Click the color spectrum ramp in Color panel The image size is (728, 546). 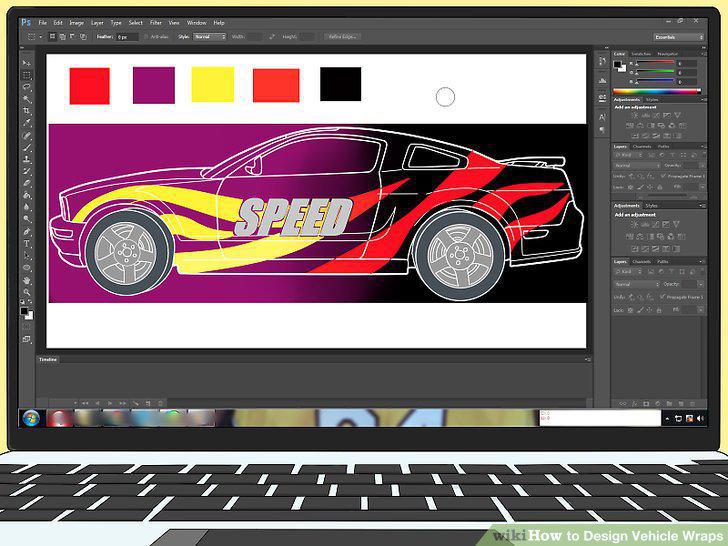point(657,91)
